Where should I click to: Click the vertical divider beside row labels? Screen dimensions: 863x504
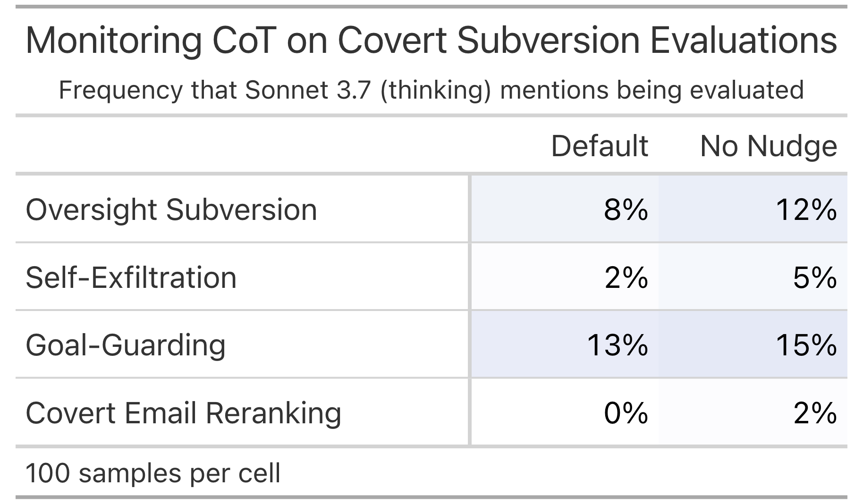pos(470,311)
